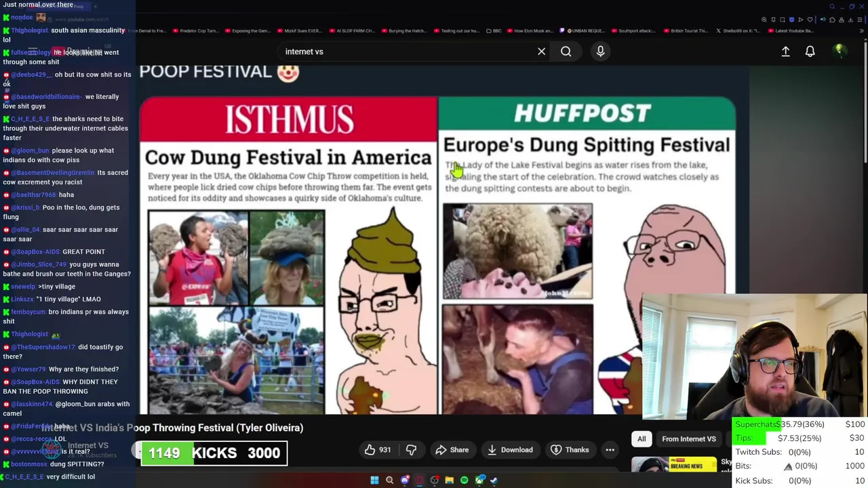Viewport: 868px width, 488px height.
Task: Open Steam from the taskbar
Action: coord(494,480)
